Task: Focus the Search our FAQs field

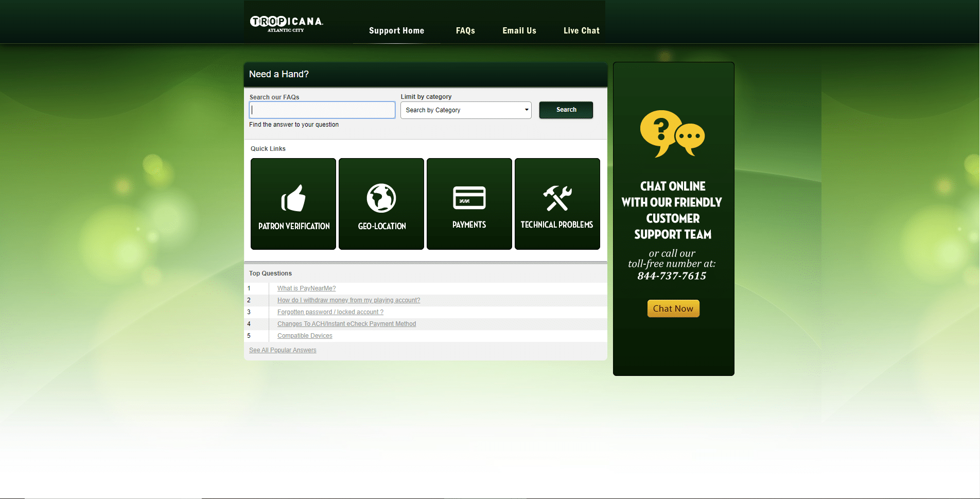Action: pos(322,110)
